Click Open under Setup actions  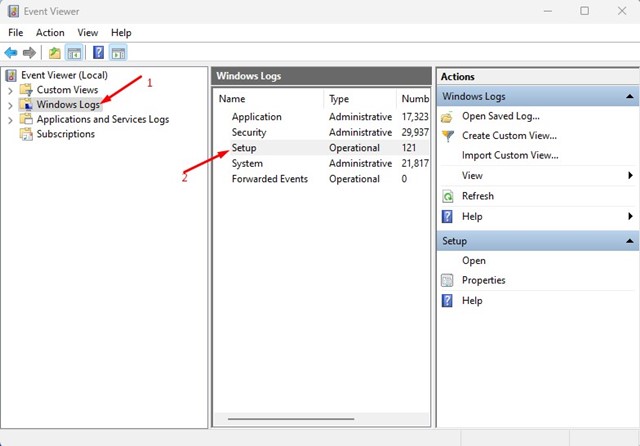473,261
